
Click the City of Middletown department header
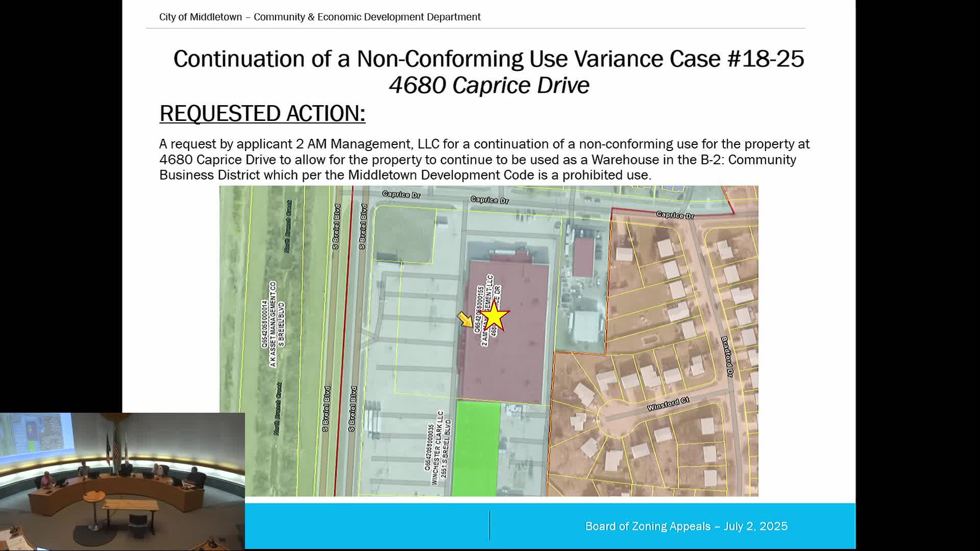coord(320,17)
